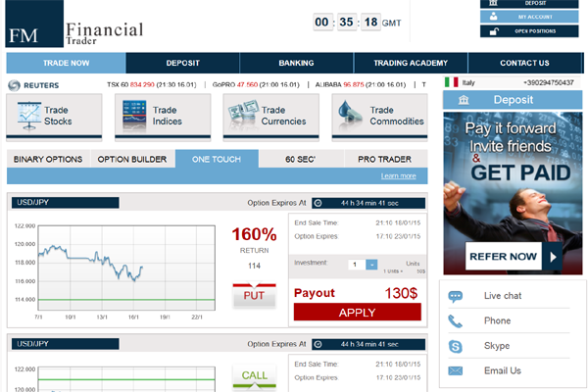
Task: Click the Live chat speech bubble icon
Action: pos(456,296)
